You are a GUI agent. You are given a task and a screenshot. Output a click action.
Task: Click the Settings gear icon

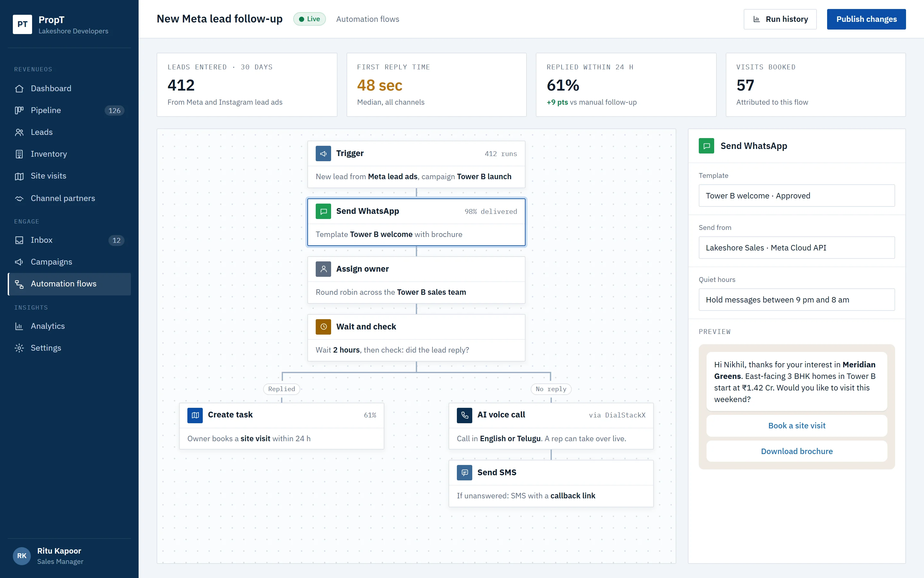point(19,348)
